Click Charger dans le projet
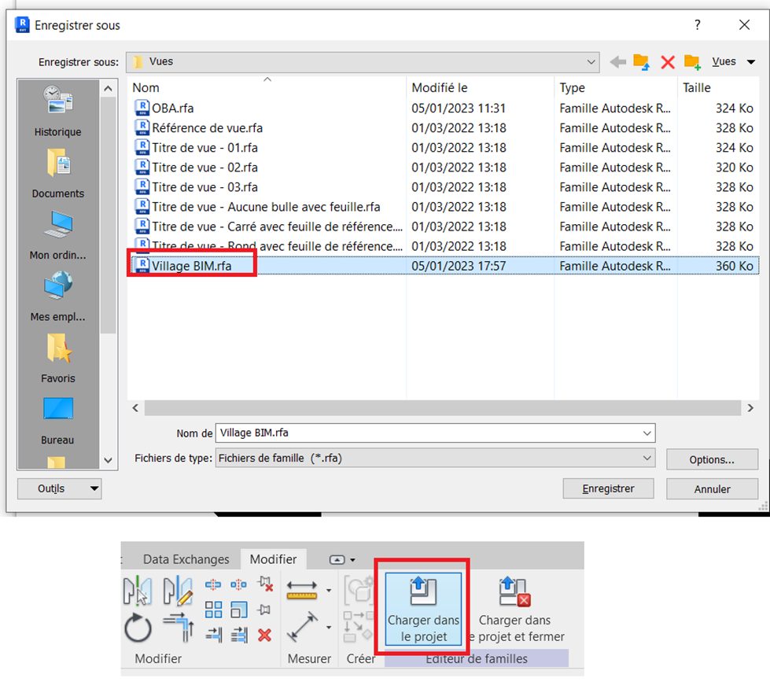 (x=423, y=610)
